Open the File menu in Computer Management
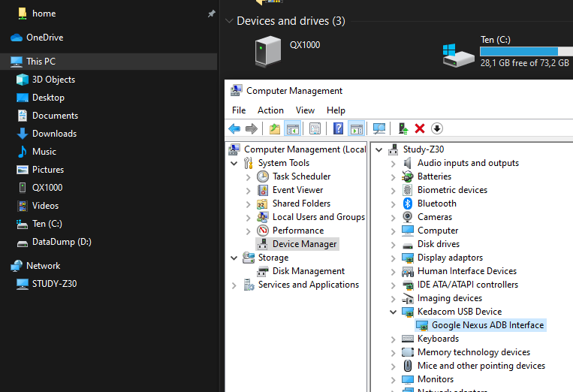The image size is (573, 392). [x=239, y=110]
